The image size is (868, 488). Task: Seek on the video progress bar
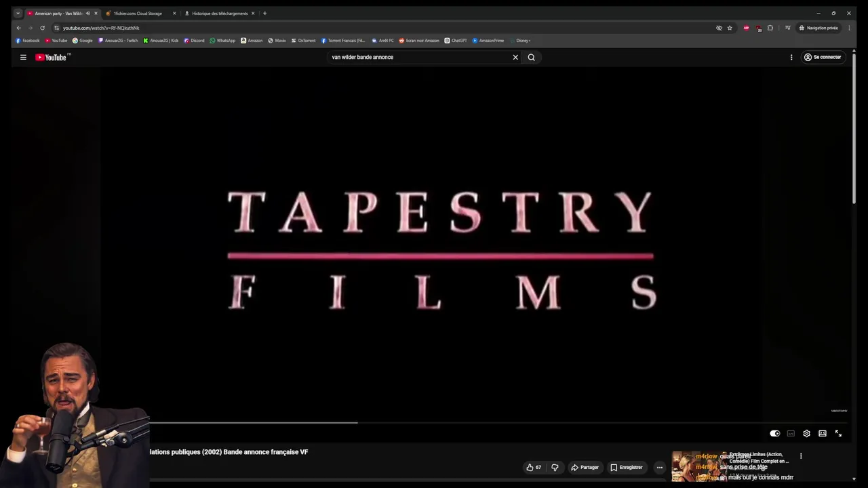(x=498, y=422)
